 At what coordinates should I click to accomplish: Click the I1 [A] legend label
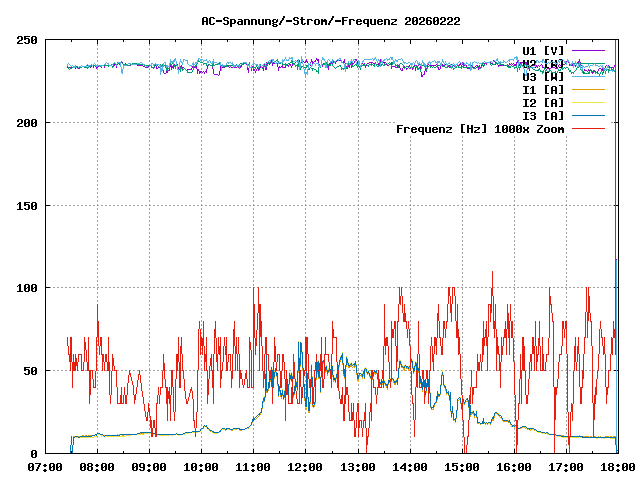point(543,89)
